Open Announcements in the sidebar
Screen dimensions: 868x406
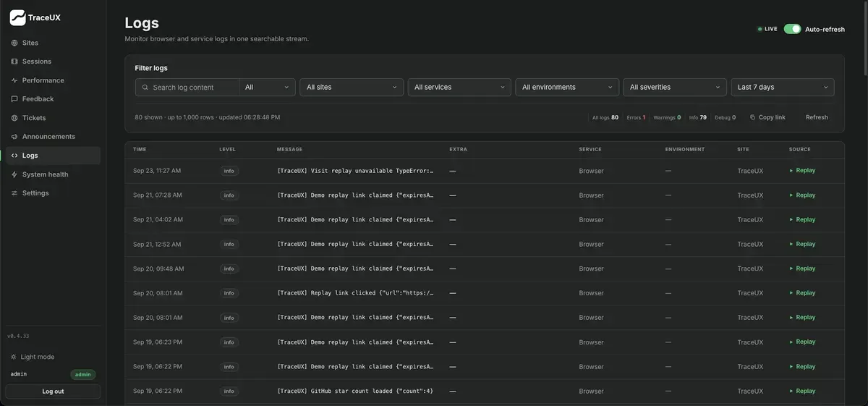52,137
